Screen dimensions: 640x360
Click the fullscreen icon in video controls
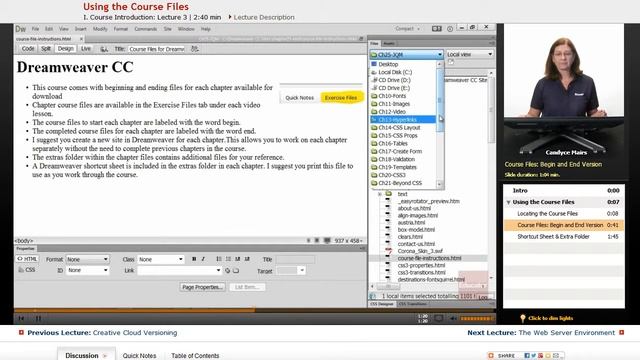pos(438,318)
